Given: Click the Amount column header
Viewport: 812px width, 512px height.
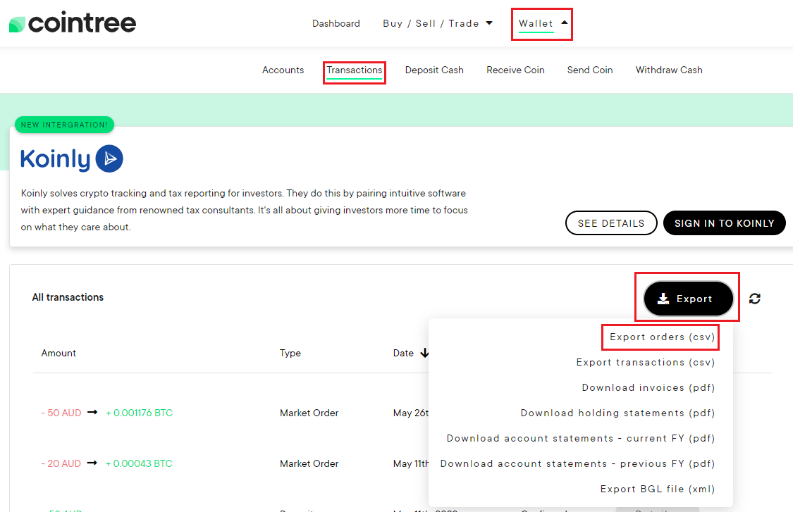Looking at the screenshot, I should pos(59,353).
